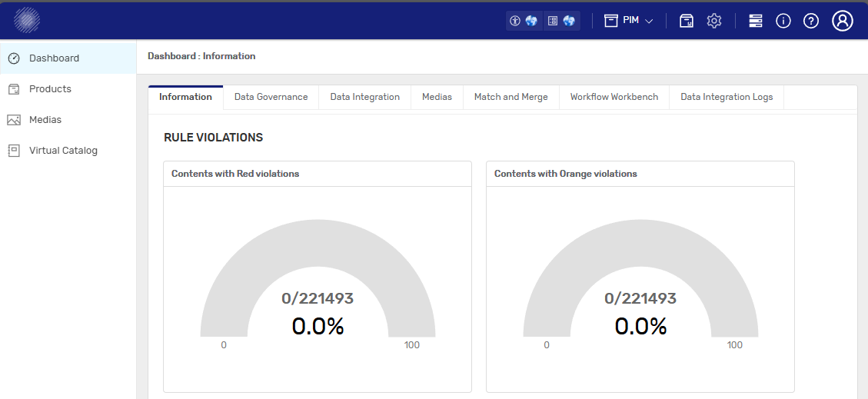Viewport: 868px width, 399px height.
Task: Go to the Match and Merge tab
Action: (511, 98)
